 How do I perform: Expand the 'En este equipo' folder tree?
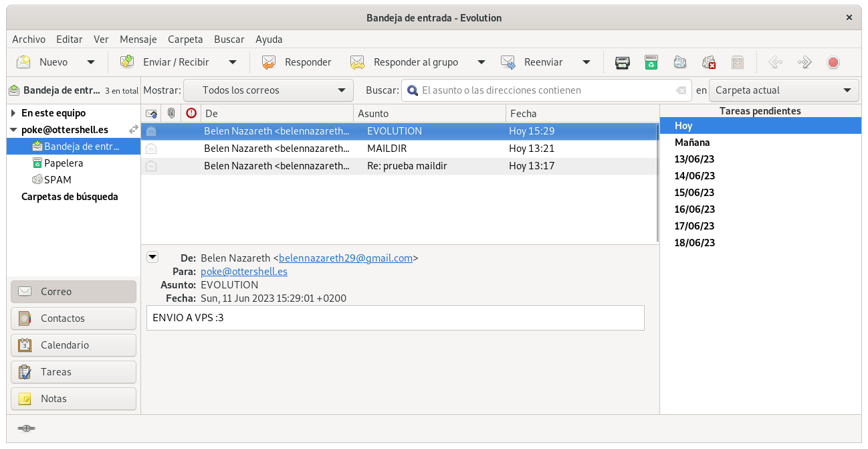tap(13, 113)
